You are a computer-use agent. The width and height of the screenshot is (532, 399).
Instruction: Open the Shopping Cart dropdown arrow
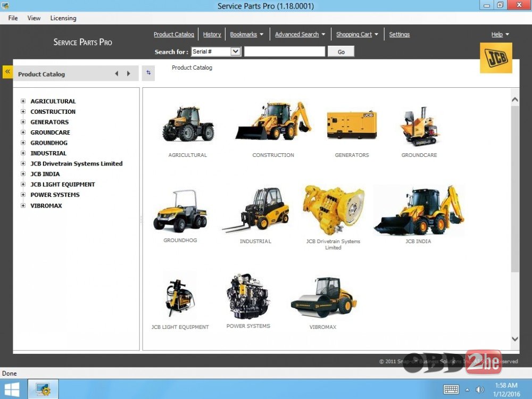376,34
